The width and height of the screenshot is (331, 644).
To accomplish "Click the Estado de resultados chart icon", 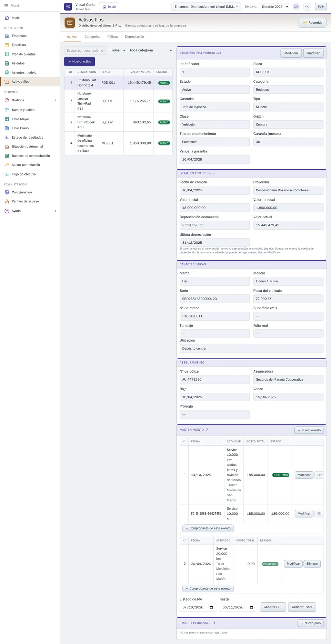I will [7, 138].
